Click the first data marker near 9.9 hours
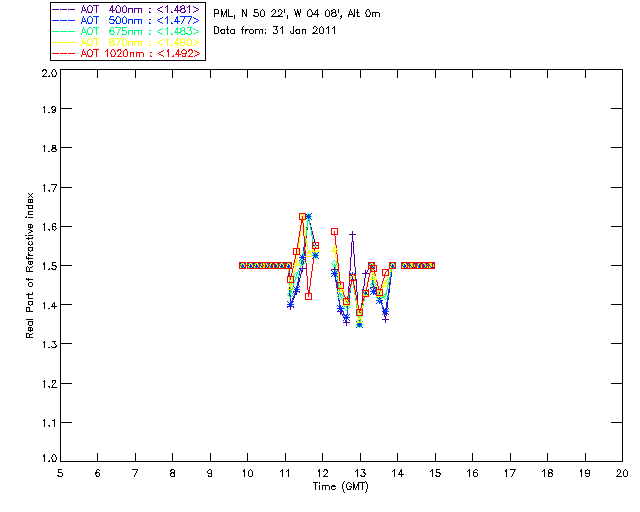 (242, 265)
